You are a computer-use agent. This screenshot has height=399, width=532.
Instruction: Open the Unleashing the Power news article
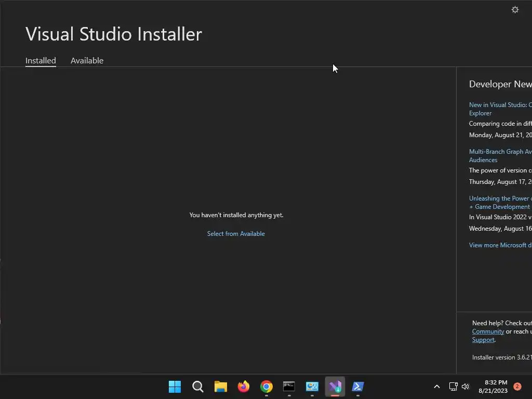500,203
